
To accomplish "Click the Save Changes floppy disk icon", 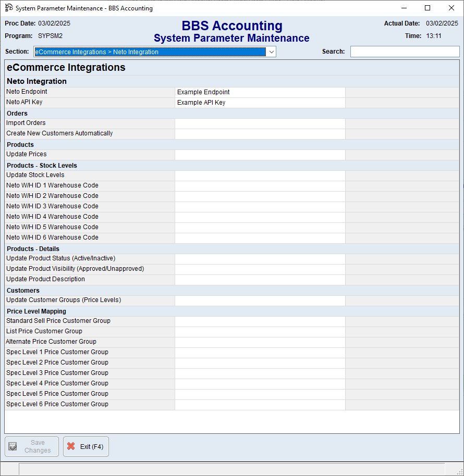I will point(12,446).
